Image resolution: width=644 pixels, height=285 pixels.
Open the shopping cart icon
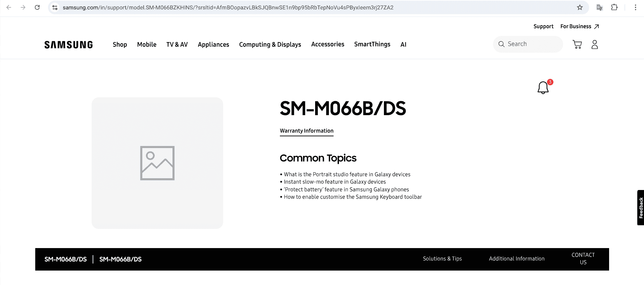point(577,44)
